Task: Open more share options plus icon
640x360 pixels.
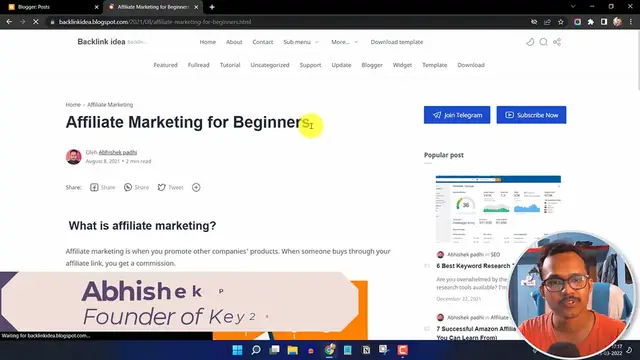Action: pyautogui.click(x=196, y=187)
